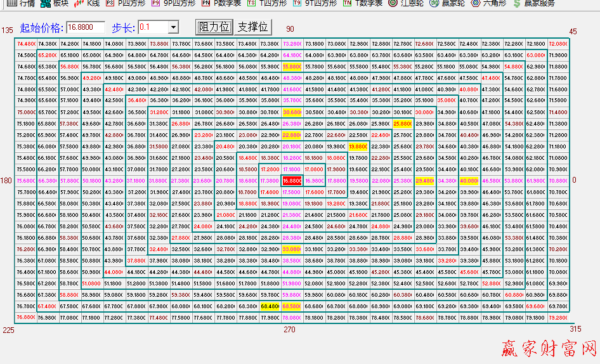Viewport: 600px width, 364px height.
Task: Switch to the K线 candlestick chart
Action: (88, 3)
